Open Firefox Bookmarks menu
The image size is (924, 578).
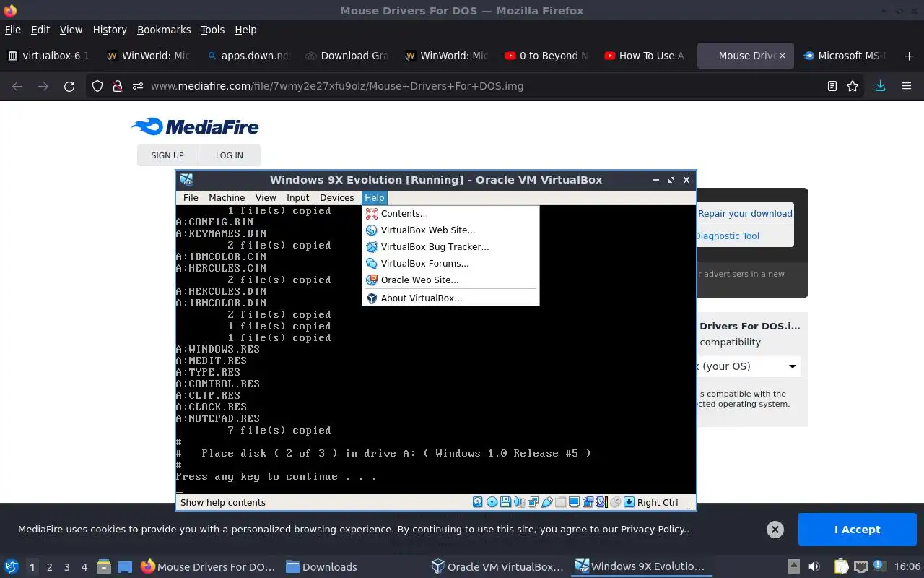(164, 30)
